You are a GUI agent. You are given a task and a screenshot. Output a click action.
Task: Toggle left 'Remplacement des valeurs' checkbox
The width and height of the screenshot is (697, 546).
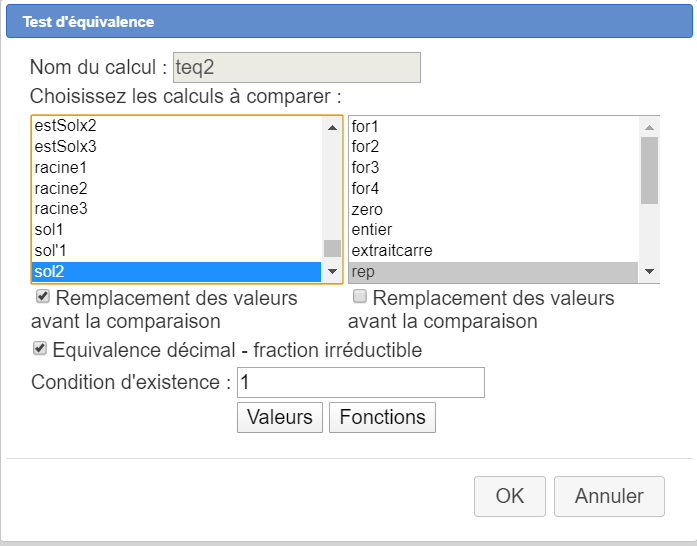coord(42,297)
